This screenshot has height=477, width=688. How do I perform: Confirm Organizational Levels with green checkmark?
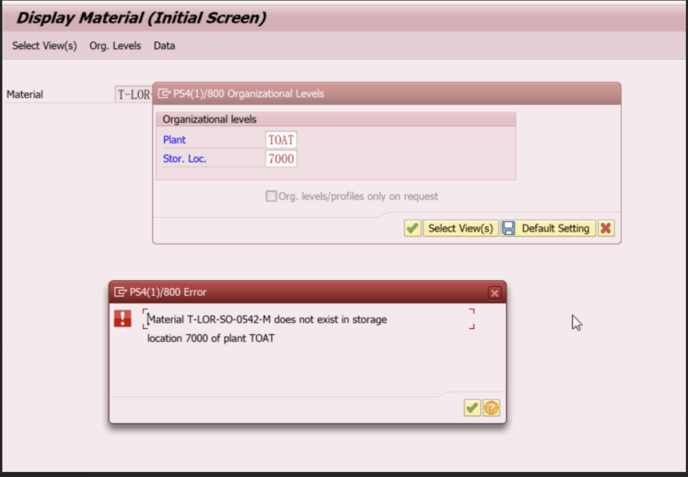[x=412, y=228]
